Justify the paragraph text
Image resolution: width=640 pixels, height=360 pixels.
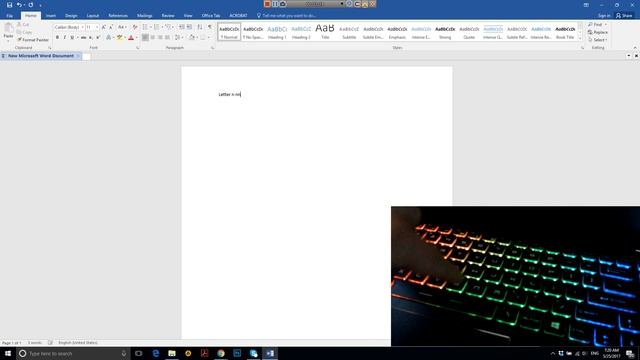pos(167,37)
